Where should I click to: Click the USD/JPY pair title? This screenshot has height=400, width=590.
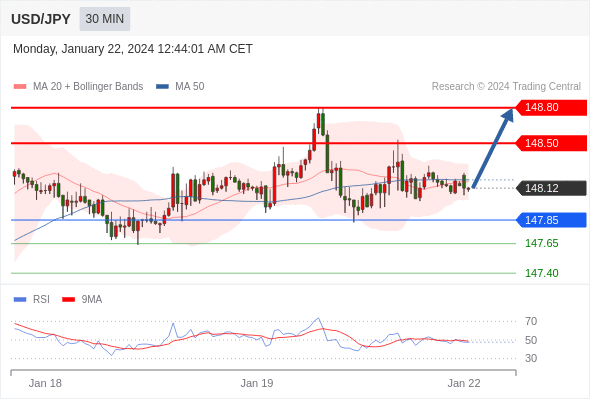click(41, 19)
